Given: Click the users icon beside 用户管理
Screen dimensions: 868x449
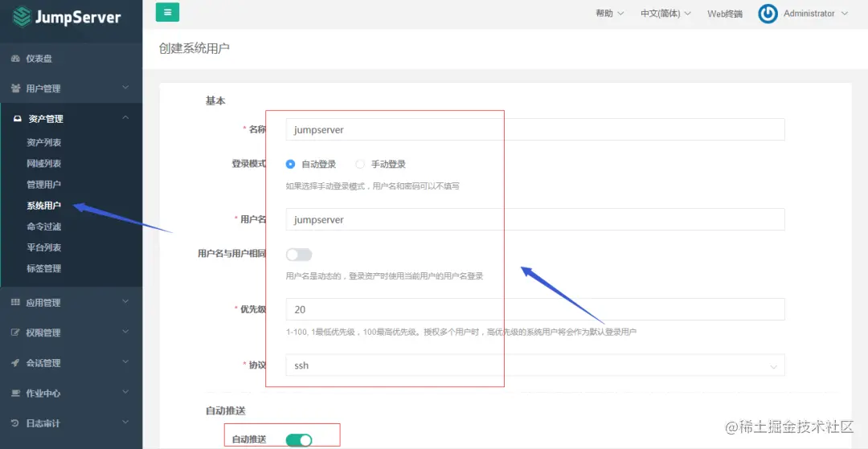Looking at the screenshot, I should 15,88.
